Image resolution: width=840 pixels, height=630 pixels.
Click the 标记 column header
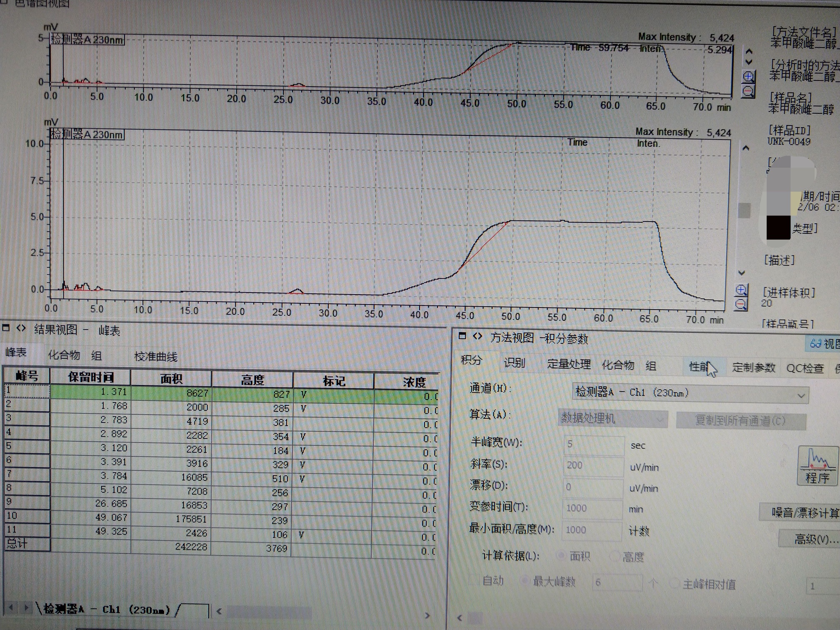tap(334, 381)
